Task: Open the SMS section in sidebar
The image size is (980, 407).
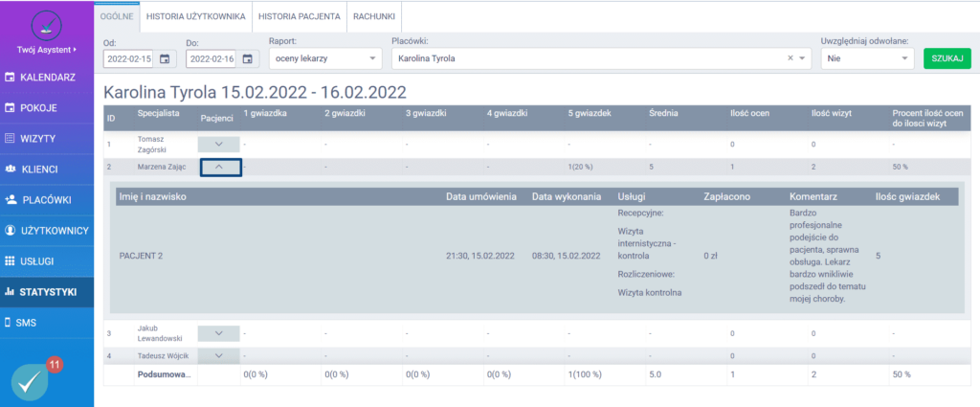Action: click(47, 323)
